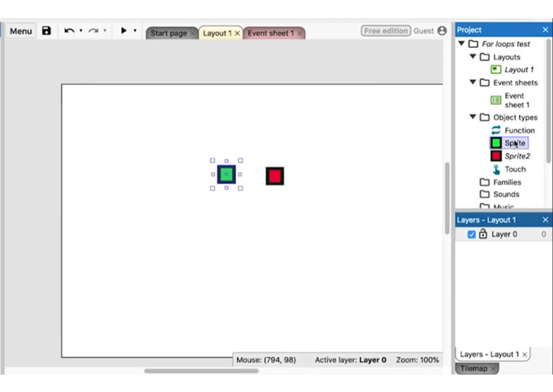Open the redo history dropdown arrow

[x=105, y=30]
